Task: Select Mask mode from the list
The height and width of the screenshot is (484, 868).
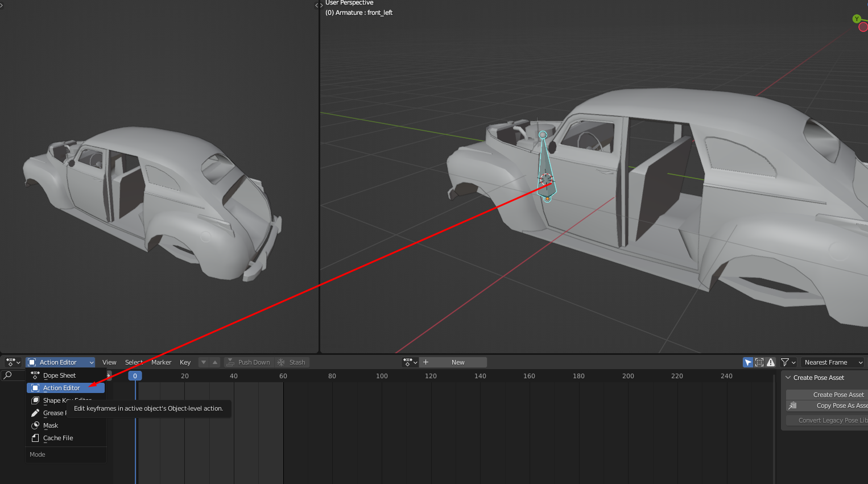Action: pos(51,425)
